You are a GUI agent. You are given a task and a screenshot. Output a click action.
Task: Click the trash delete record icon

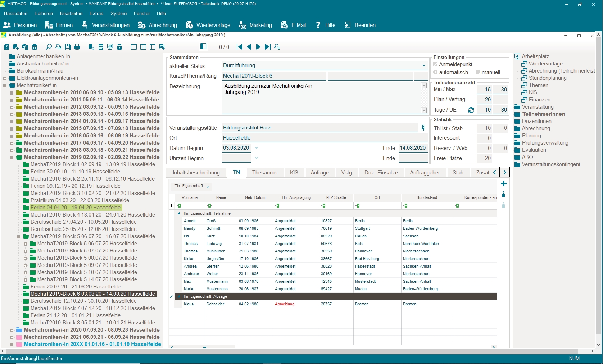click(x=35, y=47)
